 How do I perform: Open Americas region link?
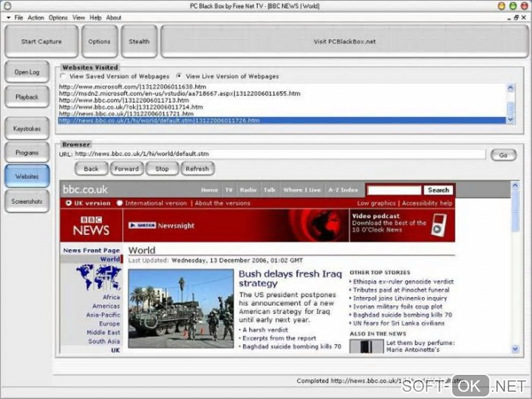click(x=106, y=306)
